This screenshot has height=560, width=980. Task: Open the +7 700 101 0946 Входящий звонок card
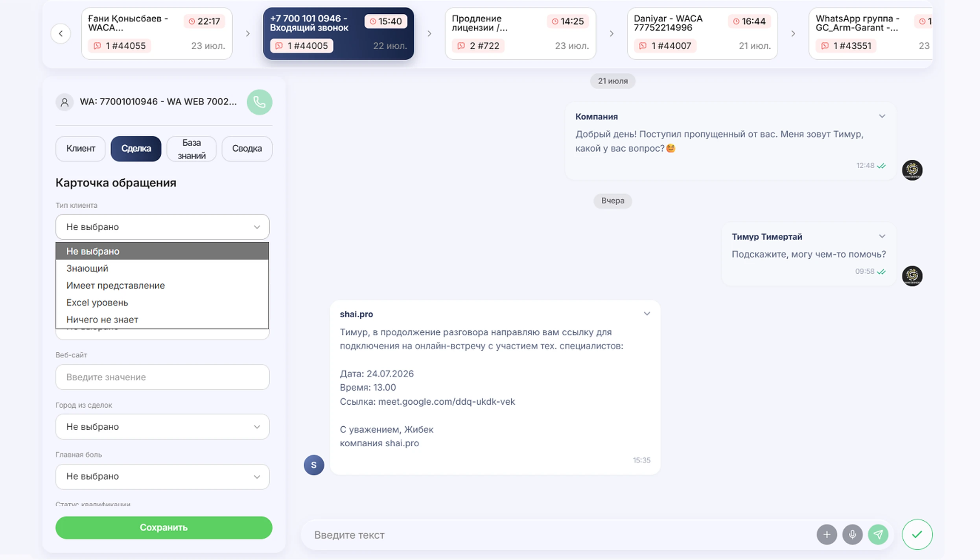coord(339,34)
